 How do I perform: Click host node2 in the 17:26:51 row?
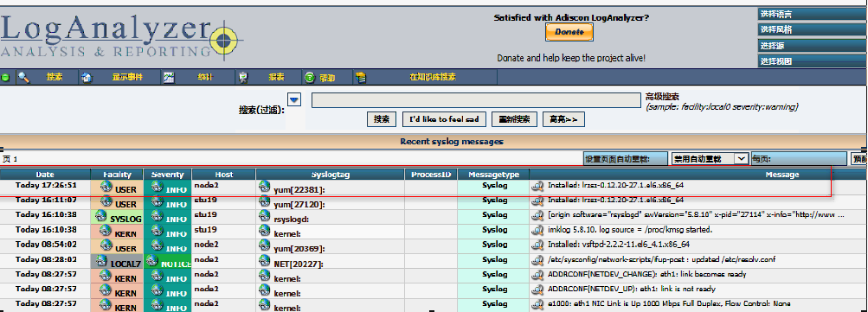(x=206, y=185)
